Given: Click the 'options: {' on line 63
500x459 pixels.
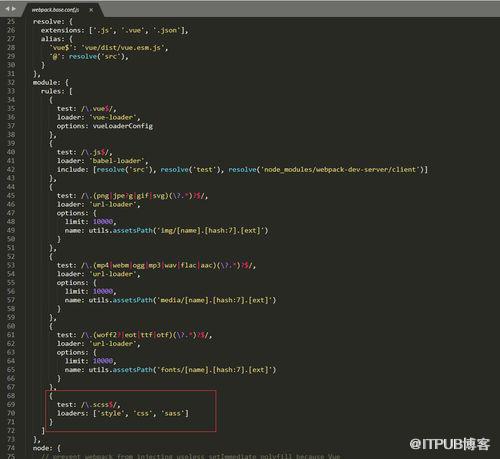Looking at the screenshot, I should 76,352.
